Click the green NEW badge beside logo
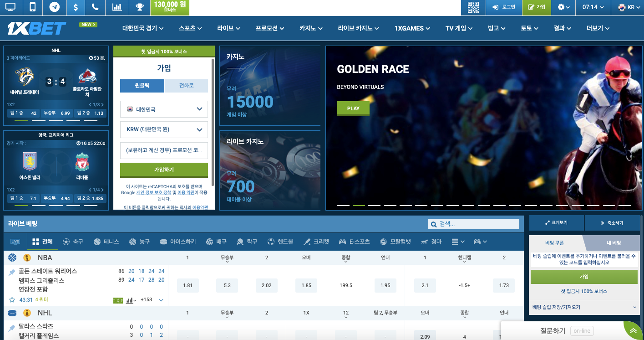The width and height of the screenshot is (644, 340). coord(88,25)
